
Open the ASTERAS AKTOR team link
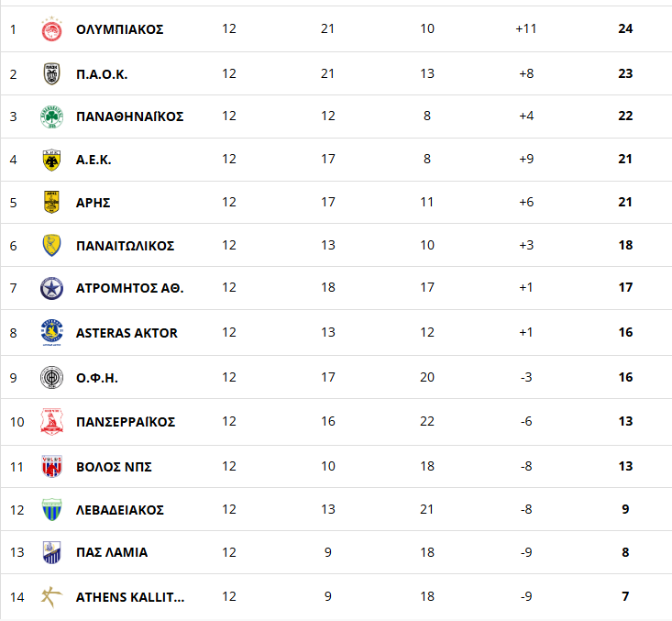click(127, 333)
